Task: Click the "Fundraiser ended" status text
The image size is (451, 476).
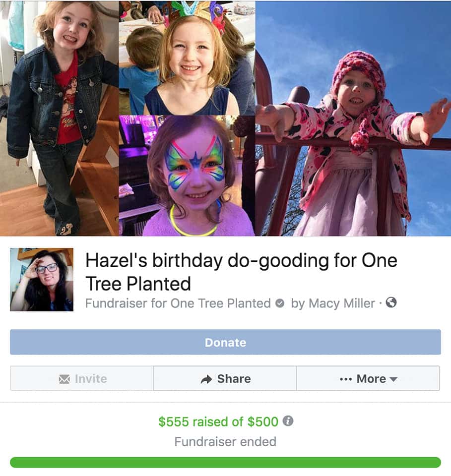Action: click(x=225, y=441)
